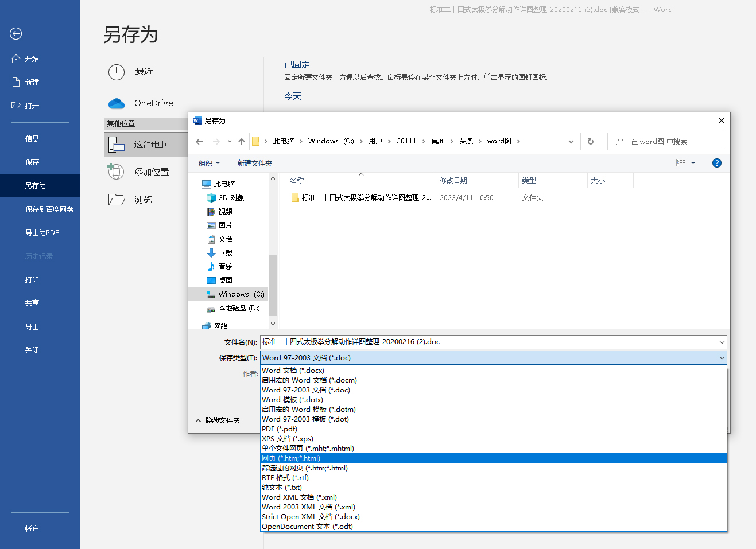Click the 文件名 input field

(x=494, y=342)
